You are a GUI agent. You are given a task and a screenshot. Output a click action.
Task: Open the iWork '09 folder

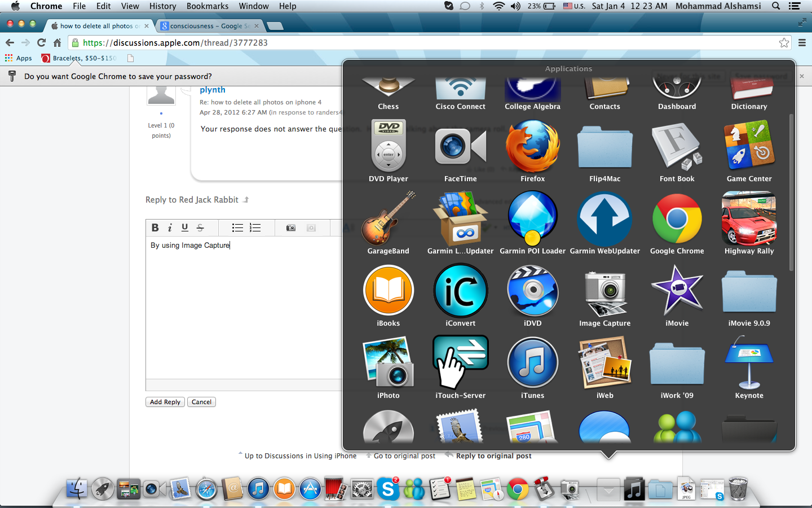(x=677, y=364)
